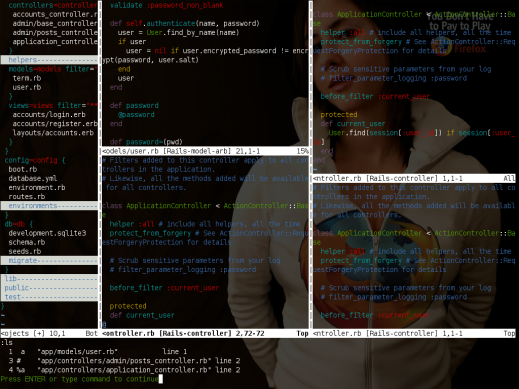Viewport: 519px width, 389px height.
Task: Open the migrate folded directory
Action: 49,260
